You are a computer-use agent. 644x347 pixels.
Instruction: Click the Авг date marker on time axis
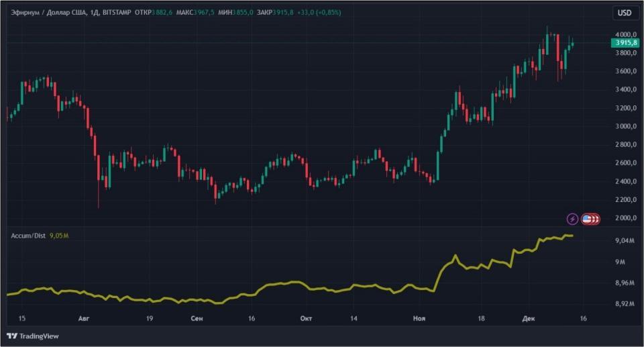coord(83,318)
